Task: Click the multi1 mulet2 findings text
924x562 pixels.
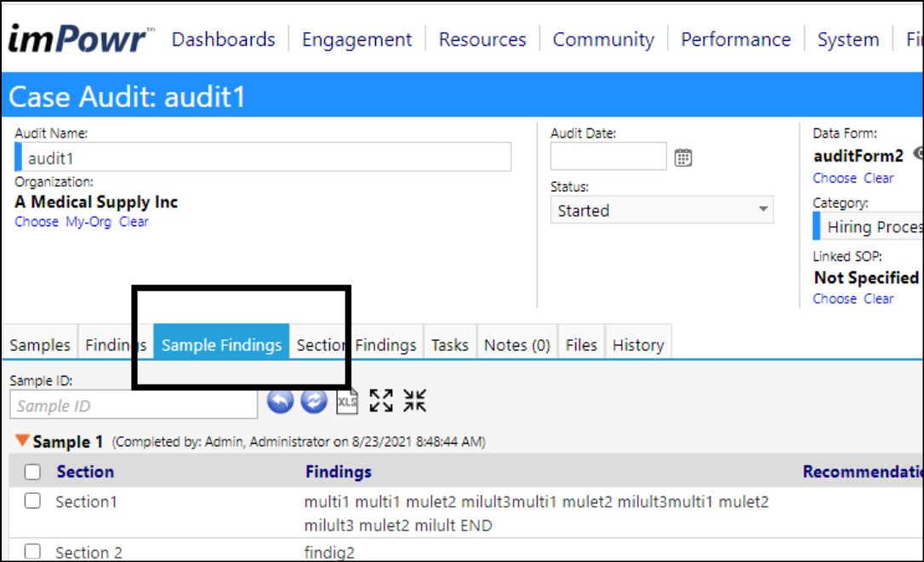Action: click(x=536, y=513)
